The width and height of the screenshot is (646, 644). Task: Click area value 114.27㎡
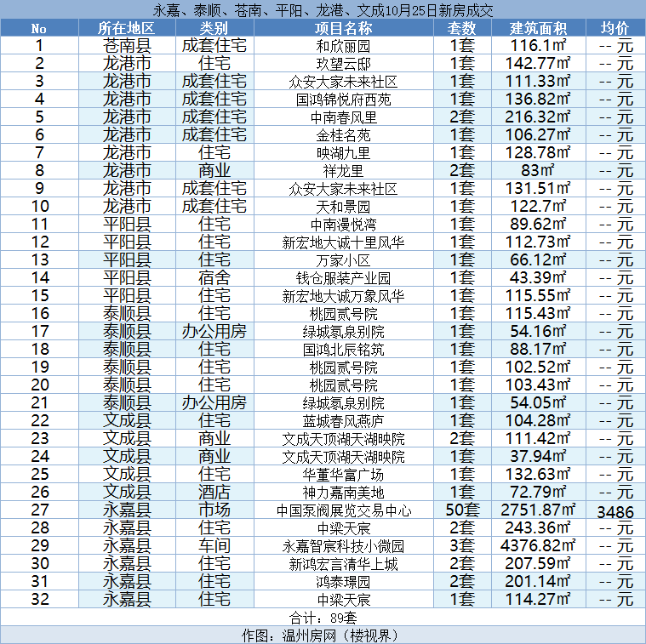pyautogui.click(x=538, y=599)
